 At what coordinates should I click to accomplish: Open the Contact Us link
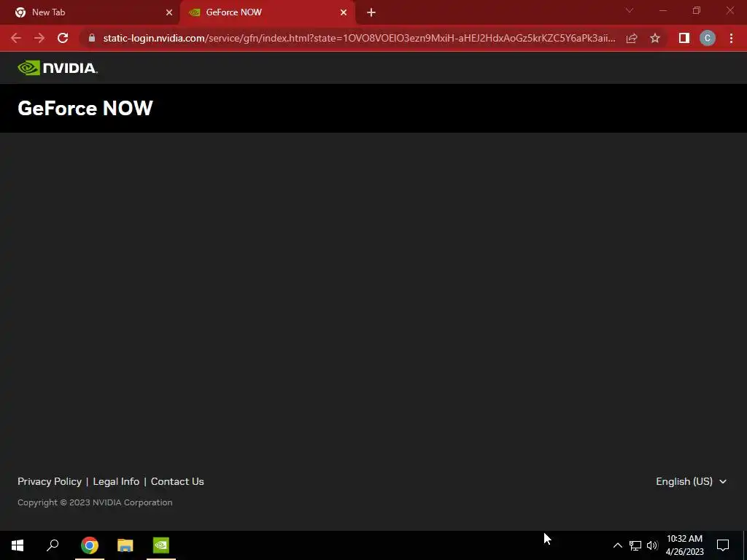point(177,481)
